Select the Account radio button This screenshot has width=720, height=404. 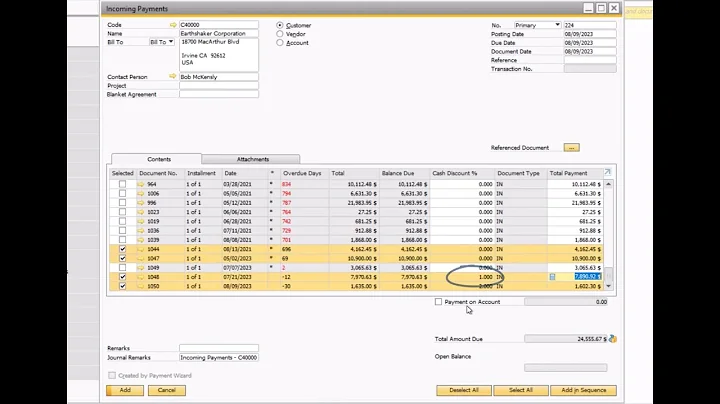coord(280,43)
